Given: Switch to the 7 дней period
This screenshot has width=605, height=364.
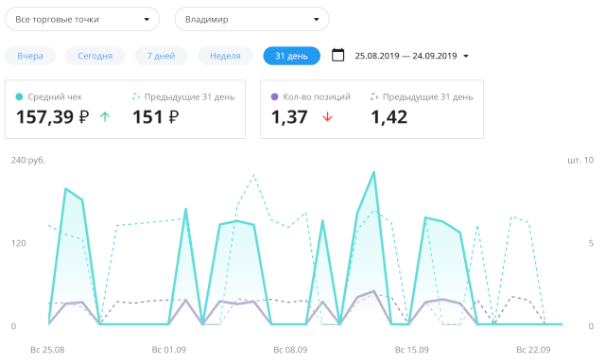Looking at the screenshot, I should point(161,56).
